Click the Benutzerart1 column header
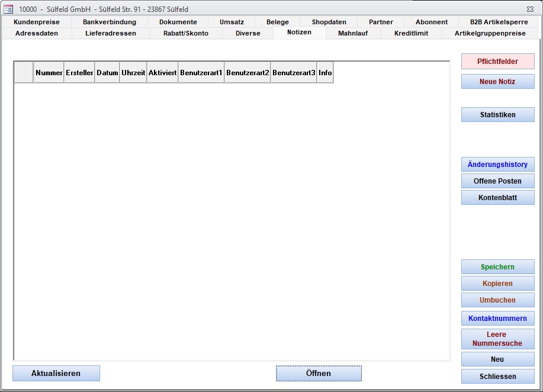 pyautogui.click(x=201, y=73)
